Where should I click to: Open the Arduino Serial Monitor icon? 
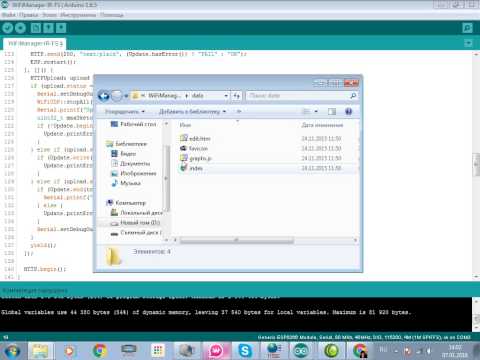[468, 28]
